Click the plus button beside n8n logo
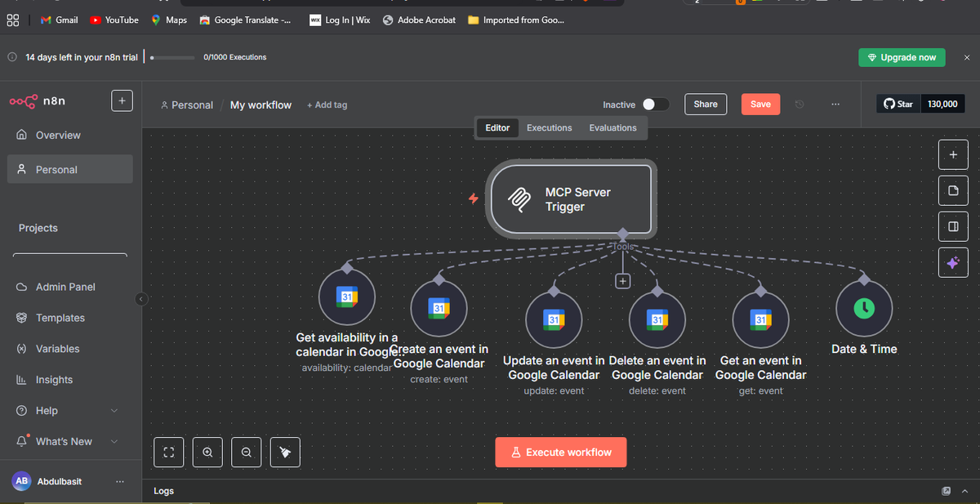 [x=122, y=101]
